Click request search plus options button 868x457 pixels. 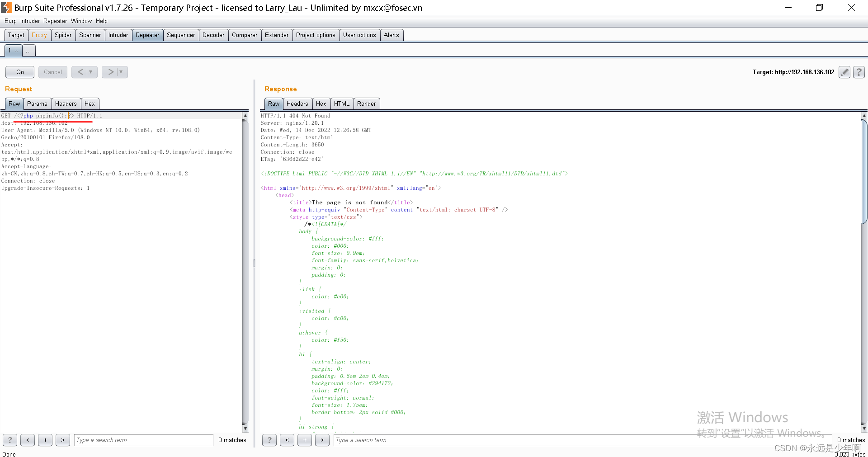pyautogui.click(x=45, y=440)
